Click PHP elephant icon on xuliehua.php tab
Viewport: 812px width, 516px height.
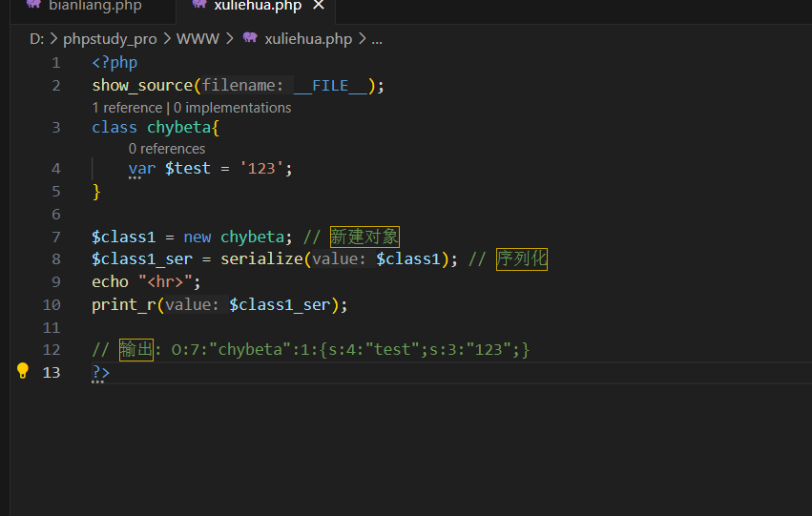click(x=198, y=5)
